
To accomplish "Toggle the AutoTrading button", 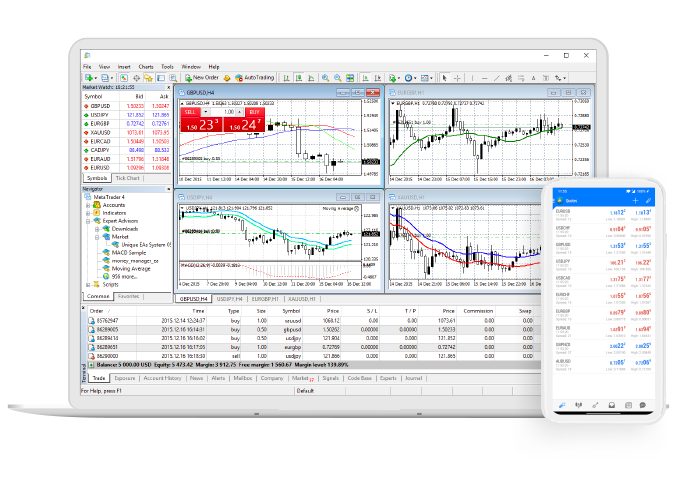I will pyautogui.click(x=255, y=78).
